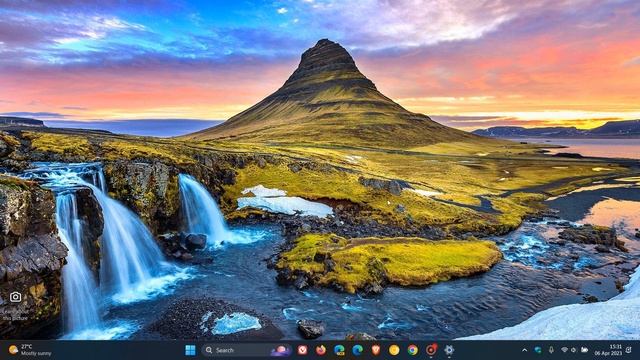Click the search highlight illustration in Search box
640x360 pixels.
281,350
